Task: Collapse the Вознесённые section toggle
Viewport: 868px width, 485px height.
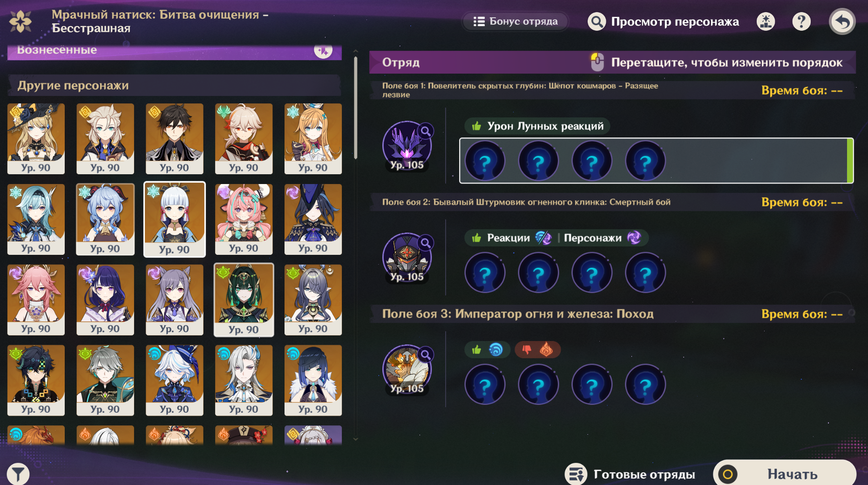Action: pyautogui.click(x=323, y=50)
